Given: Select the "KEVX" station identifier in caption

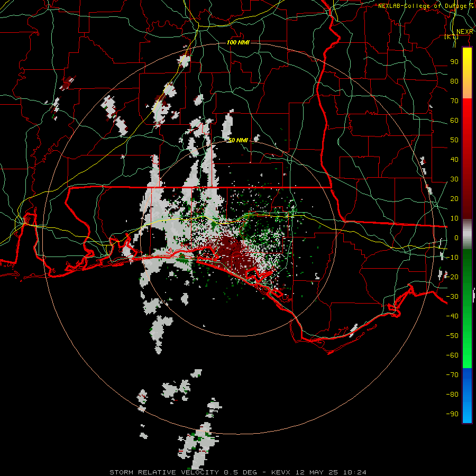Looking at the screenshot, I should coord(281,472).
